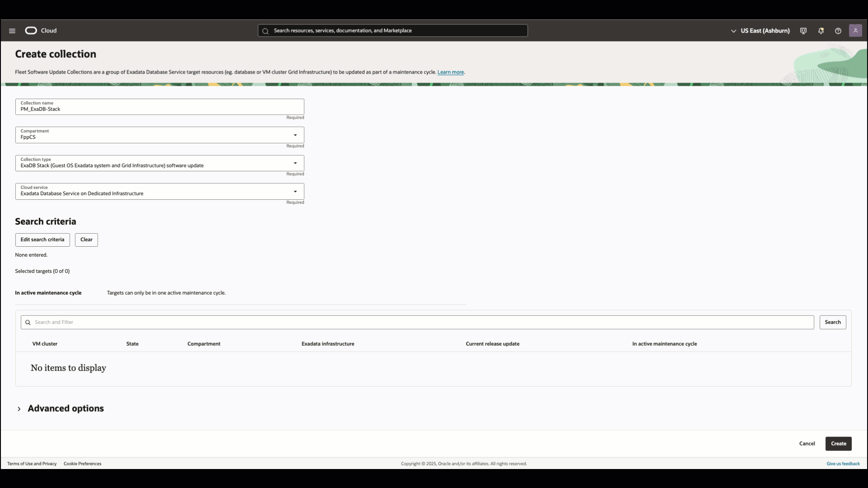Screen dimensions: 868x488
Task: Click the search icon in top search bar
Action: pos(266,31)
